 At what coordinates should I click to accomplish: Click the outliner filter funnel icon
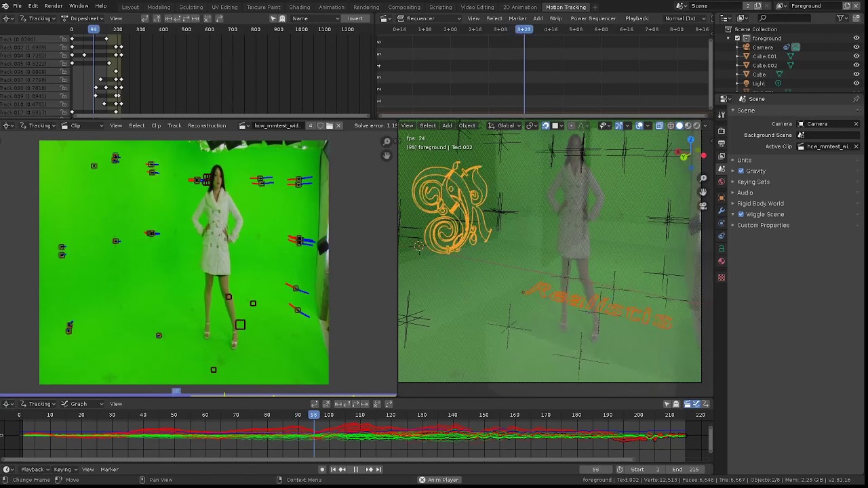[x=841, y=18]
